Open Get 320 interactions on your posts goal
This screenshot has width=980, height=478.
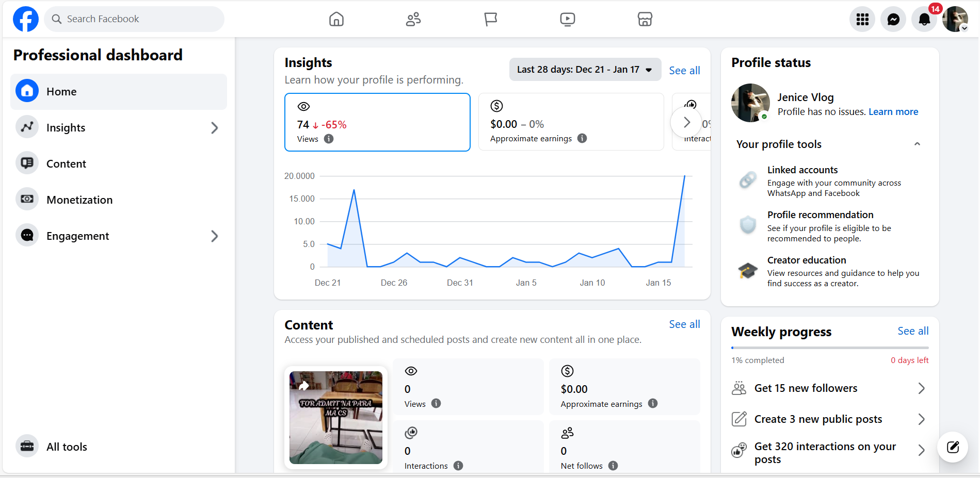click(830, 452)
